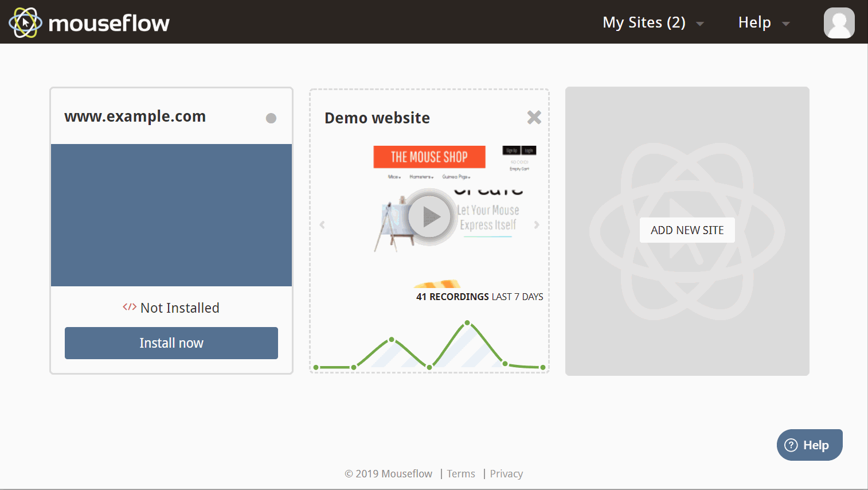Open the Terms footer link
868x490 pixels.
461,474
